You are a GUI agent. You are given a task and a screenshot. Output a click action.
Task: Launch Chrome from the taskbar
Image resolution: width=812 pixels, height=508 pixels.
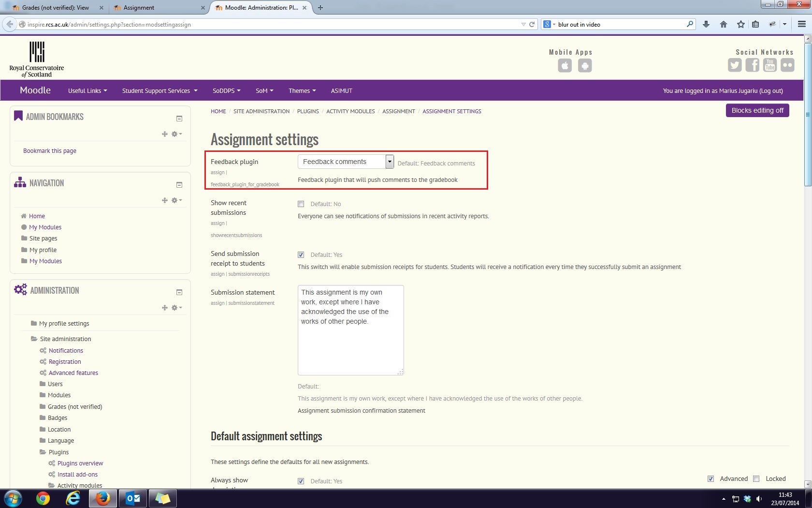click(x=43, y=498)
